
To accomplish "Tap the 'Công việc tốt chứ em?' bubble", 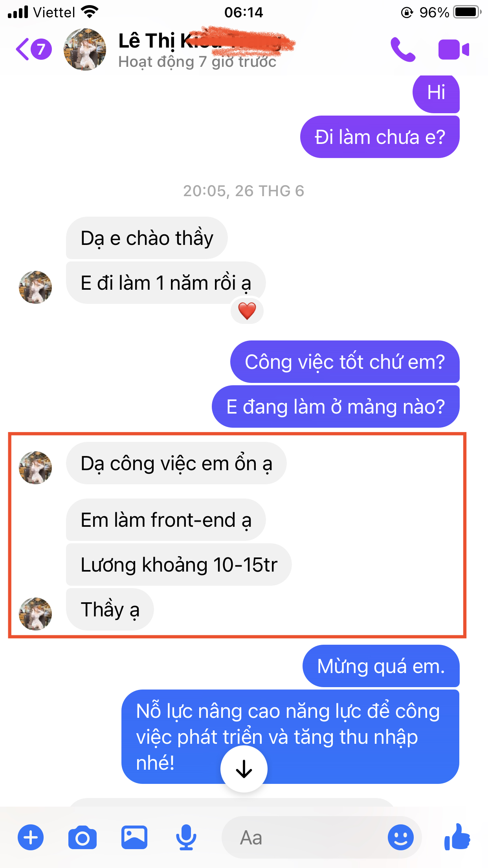I will pyautogui.click(x=345, y=362).
